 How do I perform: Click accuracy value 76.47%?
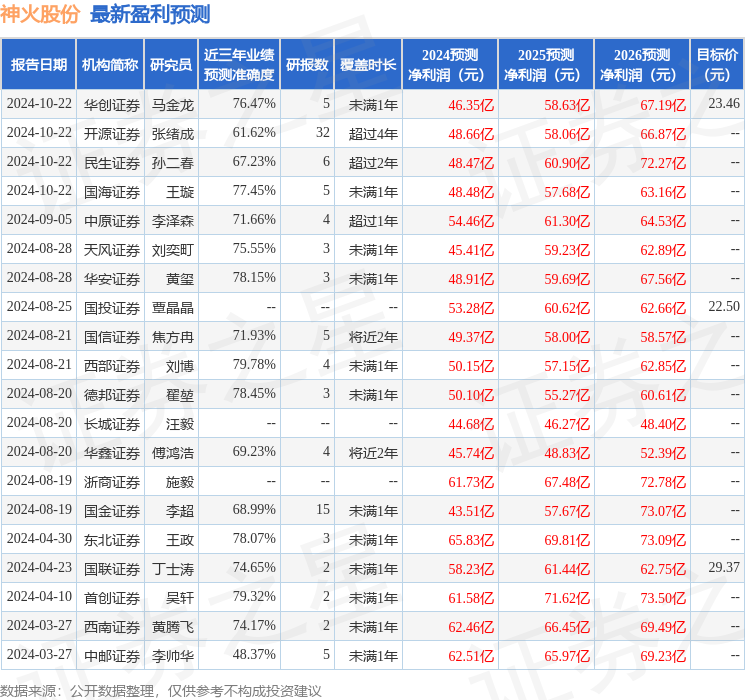[x=254, y=103]
